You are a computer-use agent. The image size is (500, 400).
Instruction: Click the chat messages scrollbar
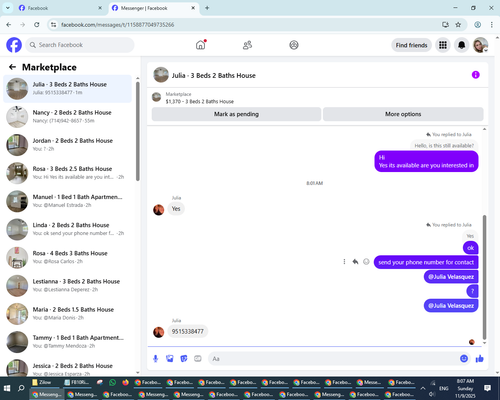[x=484, y=277]
